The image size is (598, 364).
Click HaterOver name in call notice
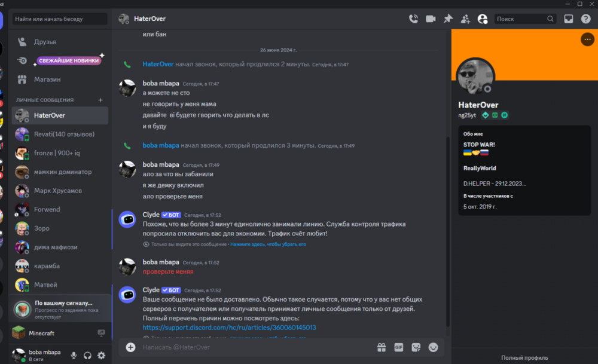click(x=158, y=64)
